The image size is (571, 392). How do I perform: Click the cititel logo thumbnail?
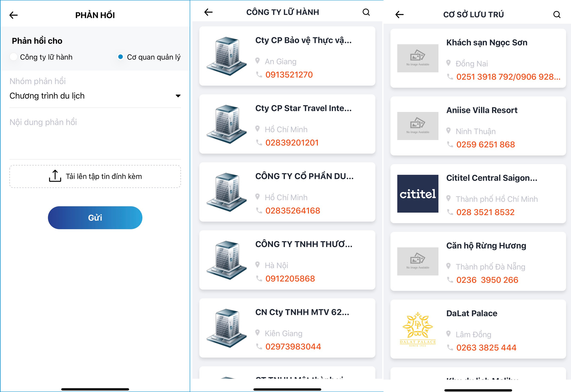click(x=418, y=194)
